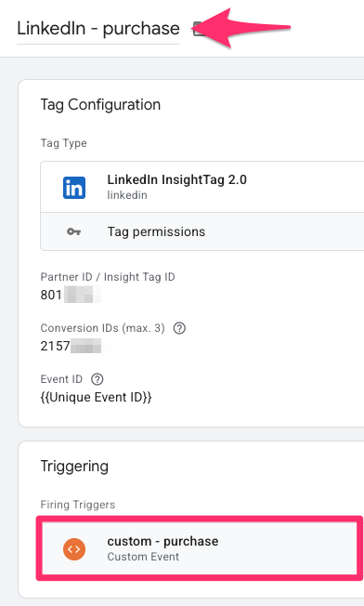Click the {{Unique Event ID}} variable value

(x=97, y=397)
